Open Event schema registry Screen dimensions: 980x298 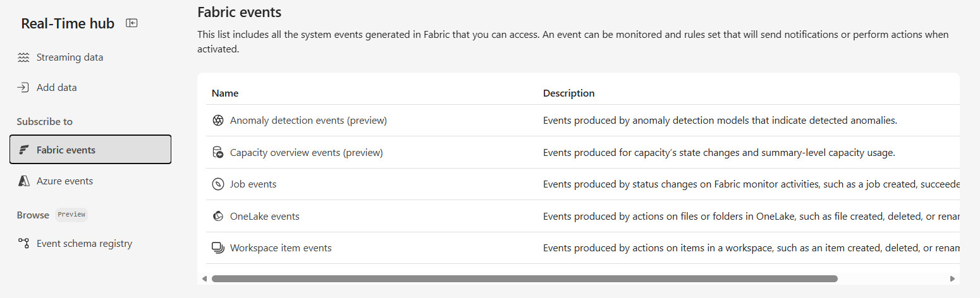[x=84, y=244]
